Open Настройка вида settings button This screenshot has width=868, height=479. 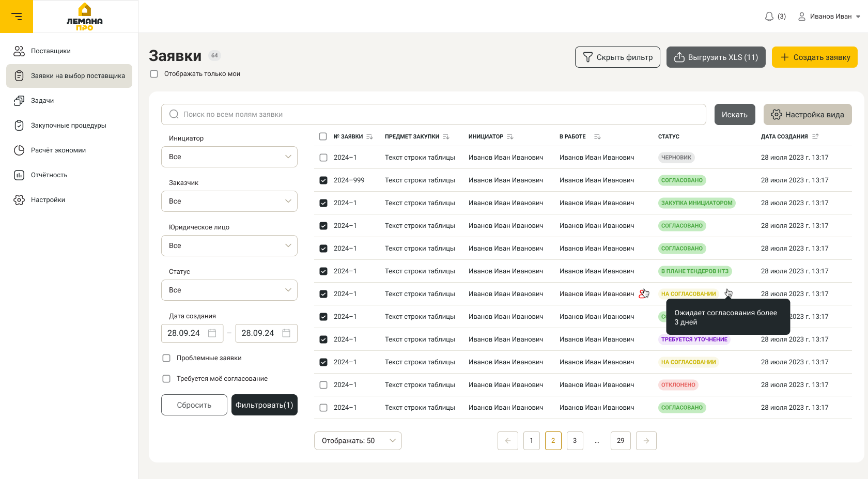click(808, 115)
